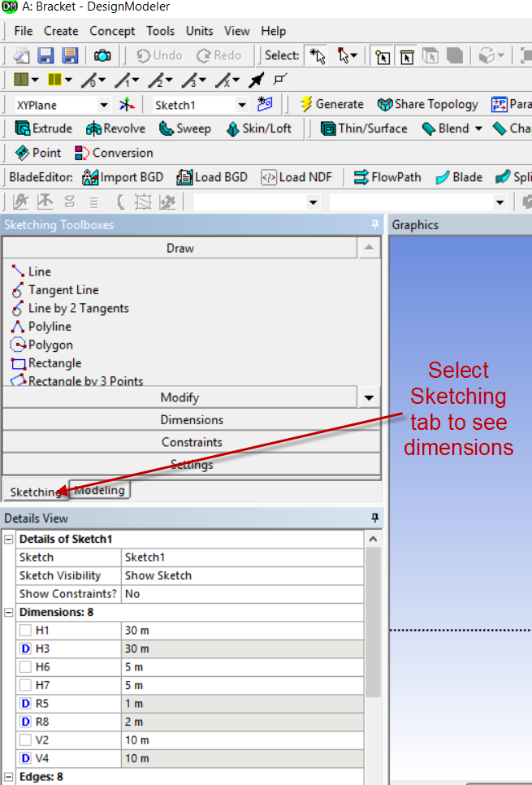
Task: Activate the New Selection cursor tool
Action: pos(318,55)
